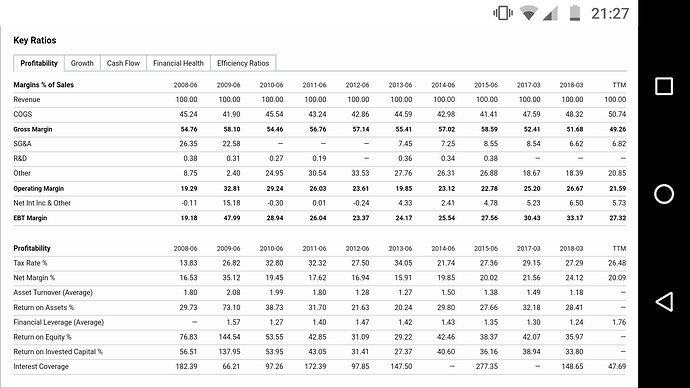Click Return on Equity value 144.54
Viewport: 690px width, 388px height.
pos(229,337)
